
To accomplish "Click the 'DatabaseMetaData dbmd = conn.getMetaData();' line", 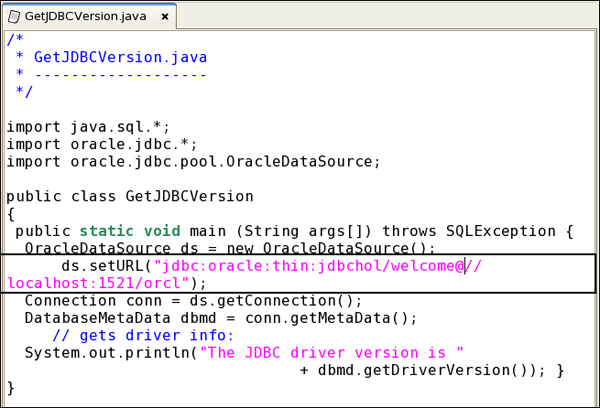I will pyautogui.click(x=221, y=318).
